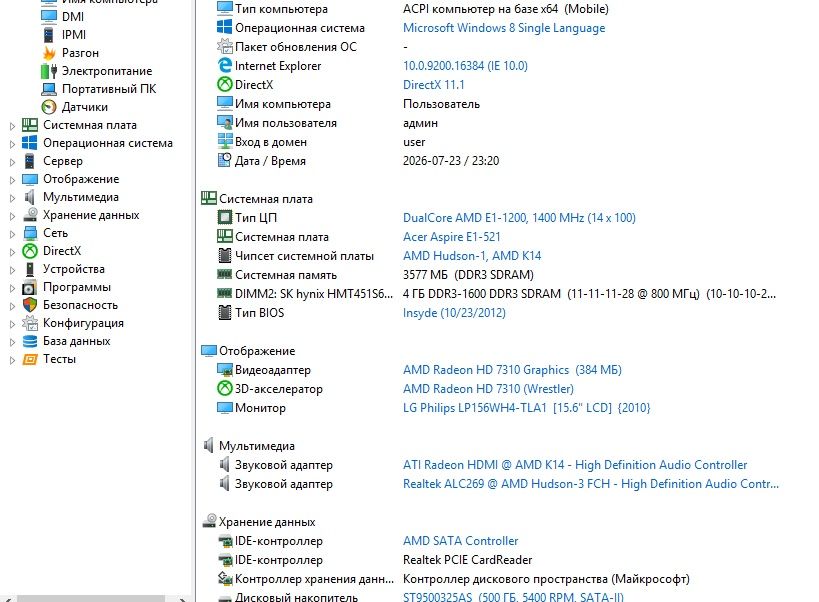Click the Тип ЦП processor icon
The image size is (819, 602).
pyautogui.click(x=225, y=217)
